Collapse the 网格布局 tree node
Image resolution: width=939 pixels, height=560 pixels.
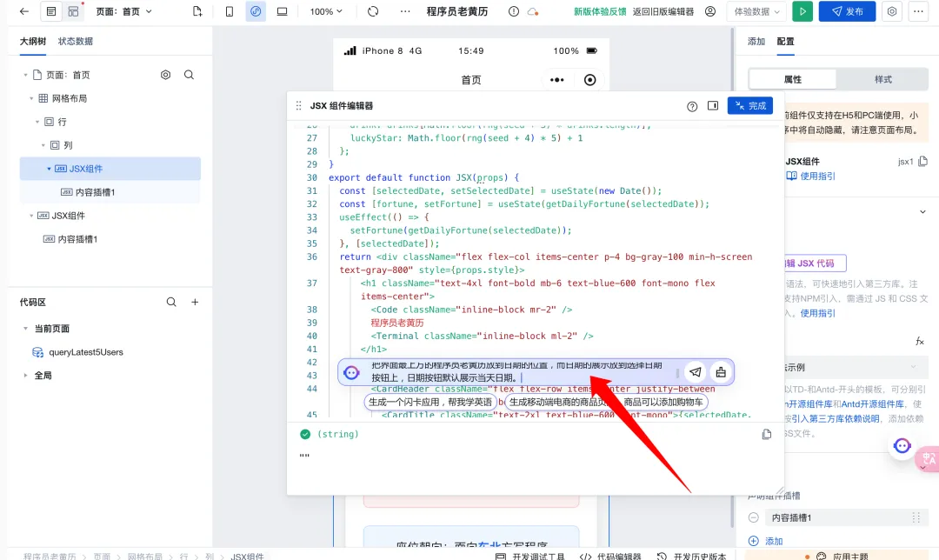click(31, 98)
